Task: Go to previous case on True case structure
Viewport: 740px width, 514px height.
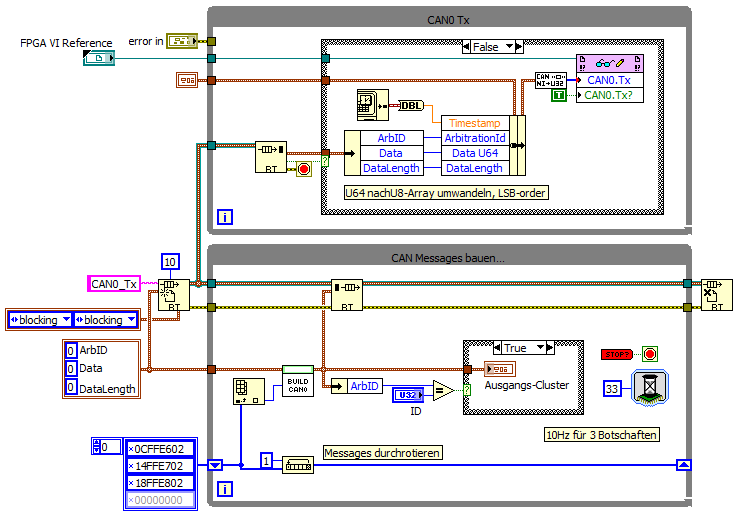Action: (497, 348)
